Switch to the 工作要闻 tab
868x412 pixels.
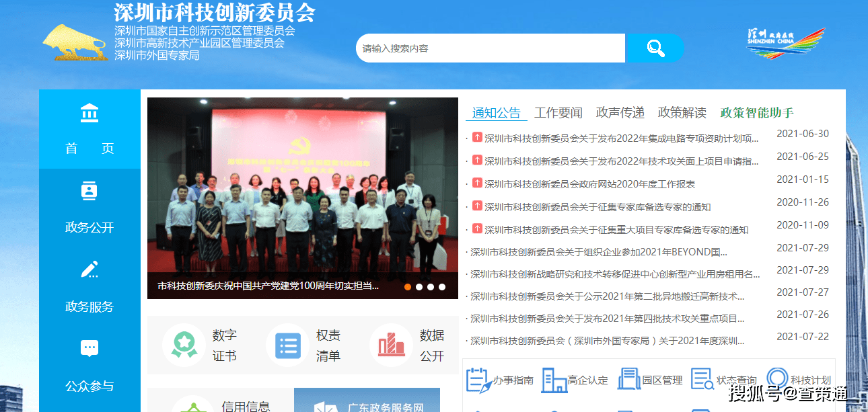pos(558,112)
